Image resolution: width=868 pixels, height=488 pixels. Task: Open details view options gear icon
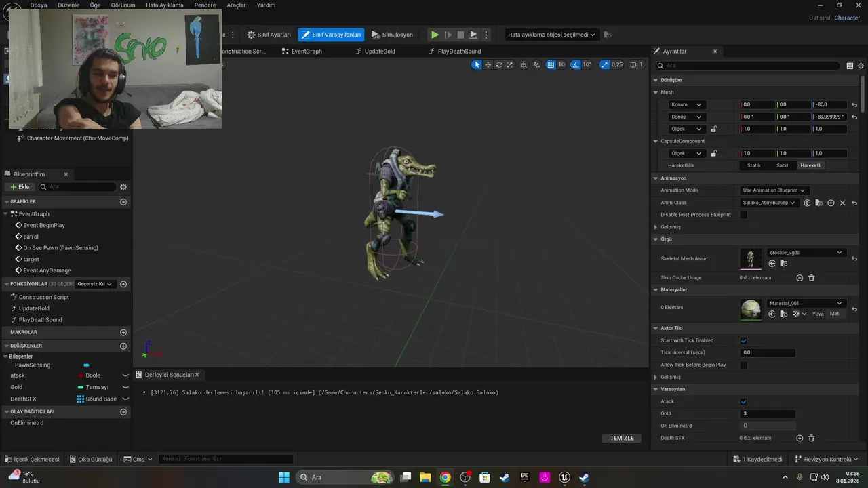tap(861, 66)
